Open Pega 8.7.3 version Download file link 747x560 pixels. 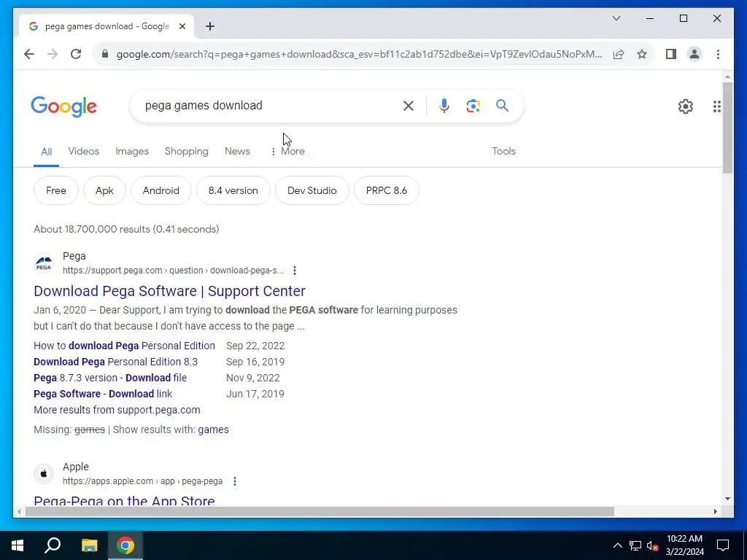[x=110, y=378]
